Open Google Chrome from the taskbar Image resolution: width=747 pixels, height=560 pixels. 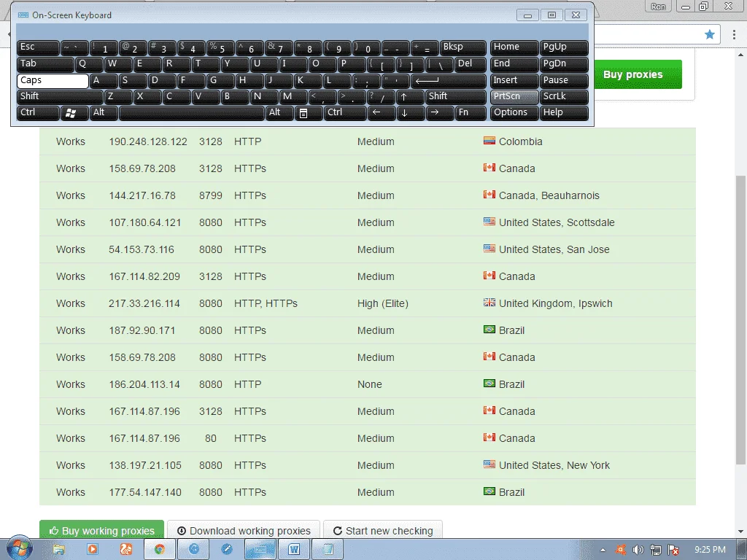[x=160, y=550]
